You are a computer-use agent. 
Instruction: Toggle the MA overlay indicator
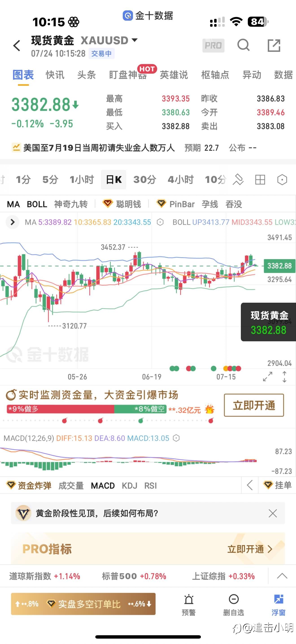13,204
